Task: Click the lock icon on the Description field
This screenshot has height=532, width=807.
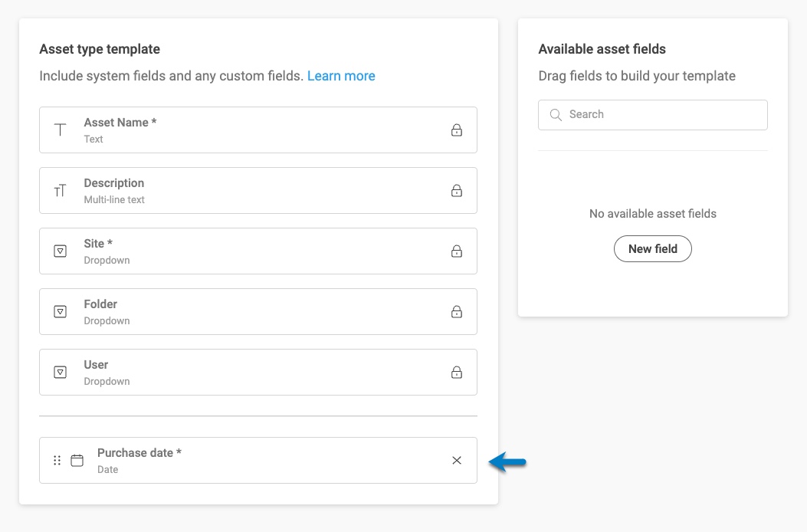Action: tap(456, 190)
